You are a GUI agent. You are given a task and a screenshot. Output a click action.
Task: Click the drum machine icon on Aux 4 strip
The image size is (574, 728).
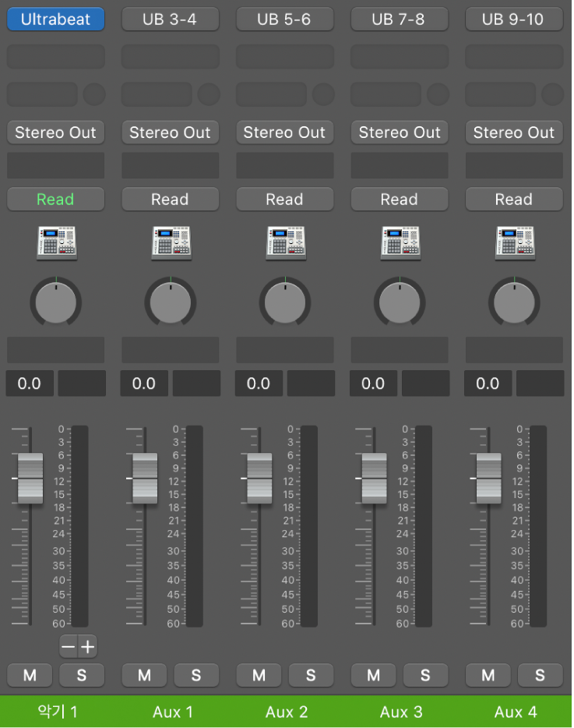(x=515, y=242)
